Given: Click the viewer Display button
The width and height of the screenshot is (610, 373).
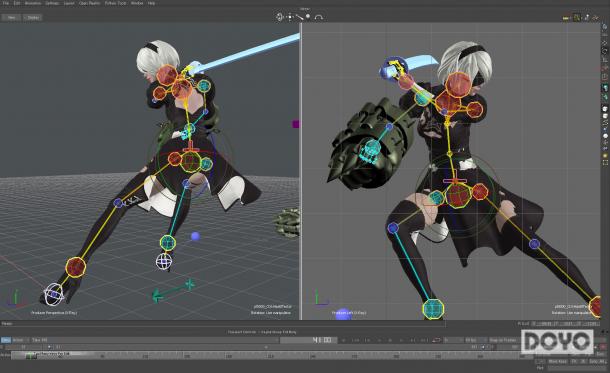Looking at the screenshot, I should pyautogui.click(x=33, y=18).
